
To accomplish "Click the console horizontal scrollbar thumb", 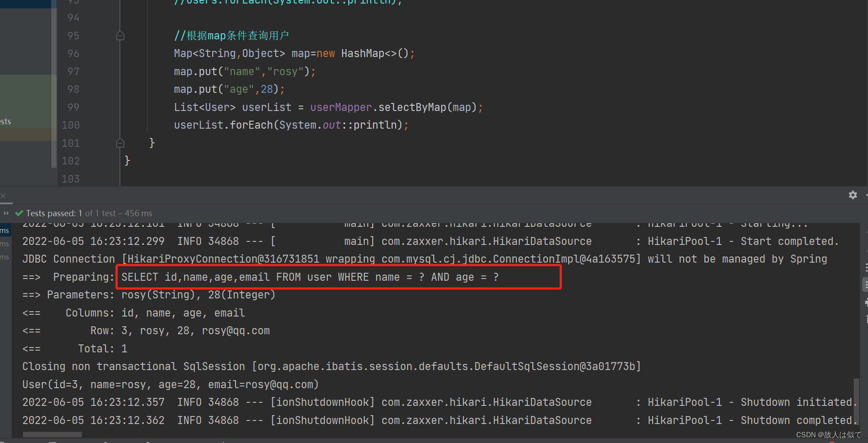I will (x=52, y=435).
